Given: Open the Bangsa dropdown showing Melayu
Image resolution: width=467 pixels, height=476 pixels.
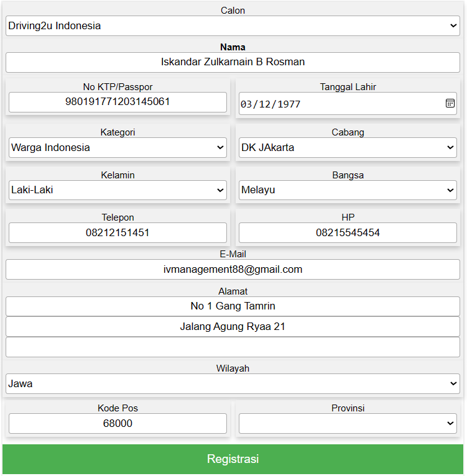Looking at the screenshot, I should coord(348,190).
